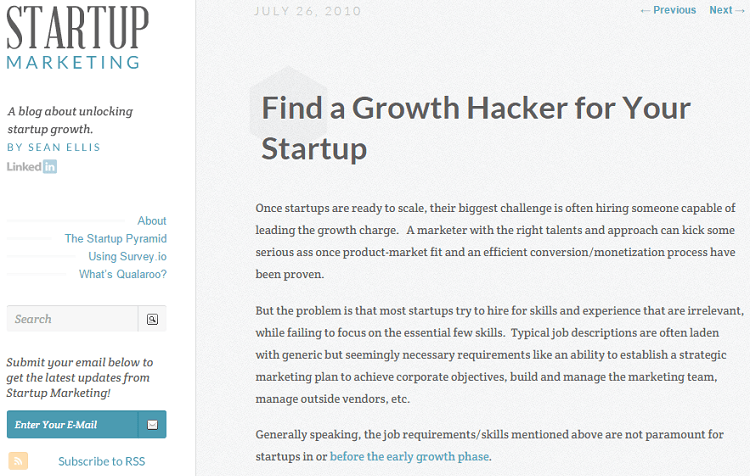Follow 'before the early growth phase' link
The width and height of the screenshot is (750, 476).
point(409,456)
